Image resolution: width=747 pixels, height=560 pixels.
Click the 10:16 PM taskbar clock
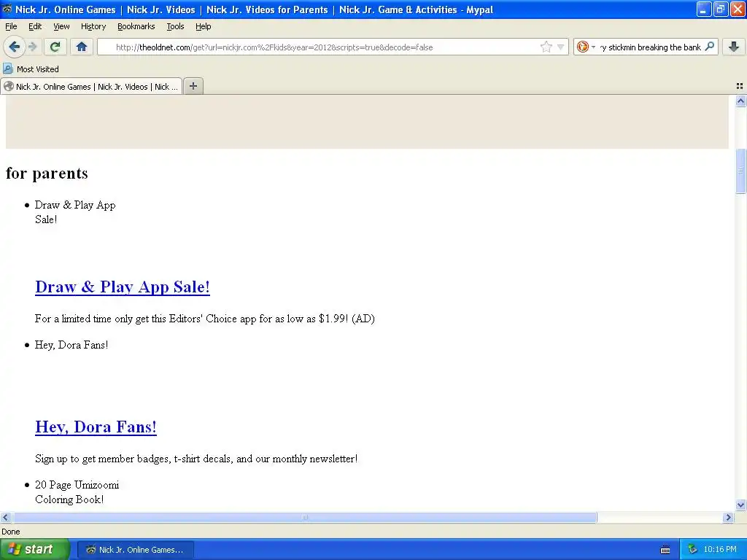tap(720, 550)
